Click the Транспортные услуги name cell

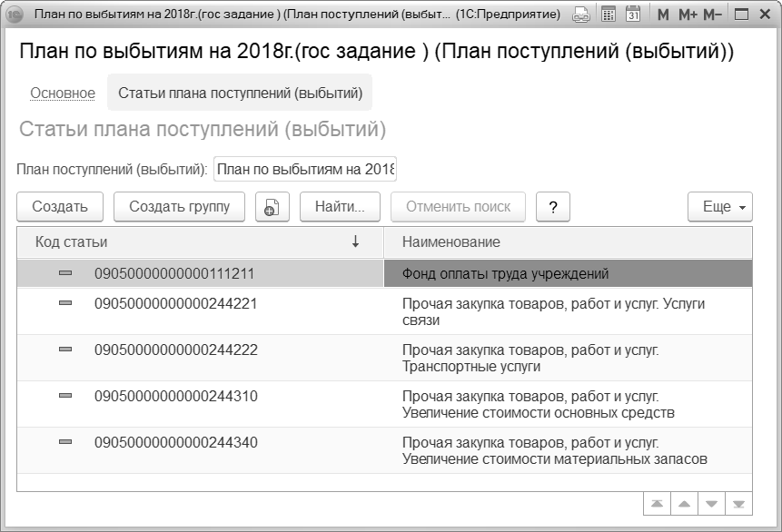[x=568, y=358]
